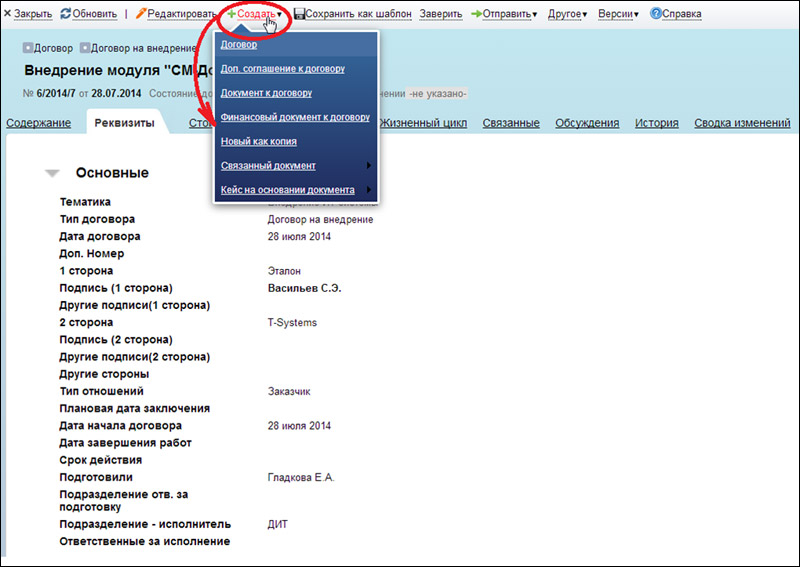Choose Документ к договору menu item
The height and width of the screenshot is (567, 800).
(x=266, y=93)
